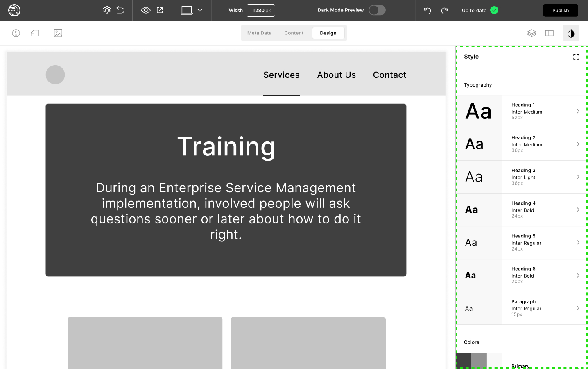Switch to the Meta Data tab
The image size is (588, 369).
click(x=259, y=33)
